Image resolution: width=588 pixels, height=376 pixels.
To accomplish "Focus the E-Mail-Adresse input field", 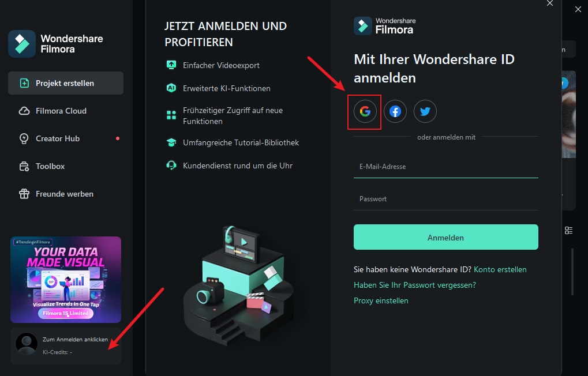I will [x=445, y=167].
